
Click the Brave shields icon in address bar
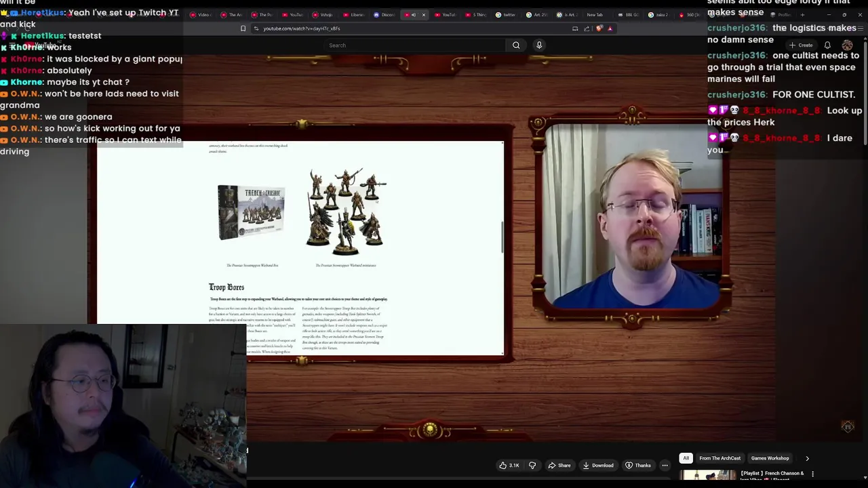[599, 28]
